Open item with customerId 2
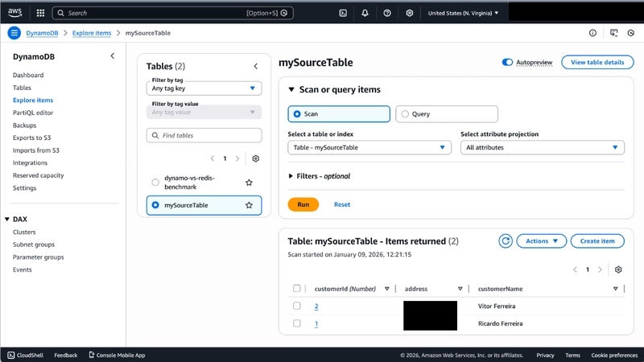This screenshot has height=362, width=644. click(316, 306)
